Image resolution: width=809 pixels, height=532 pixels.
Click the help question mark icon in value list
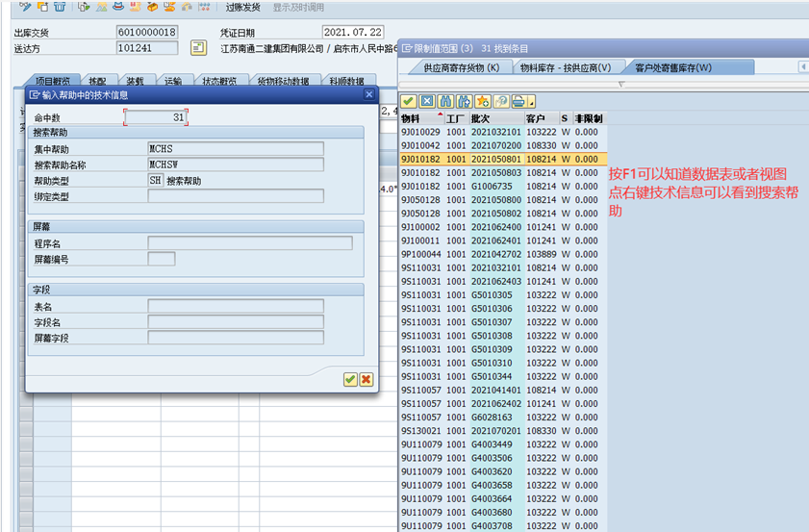coord(500,101)
